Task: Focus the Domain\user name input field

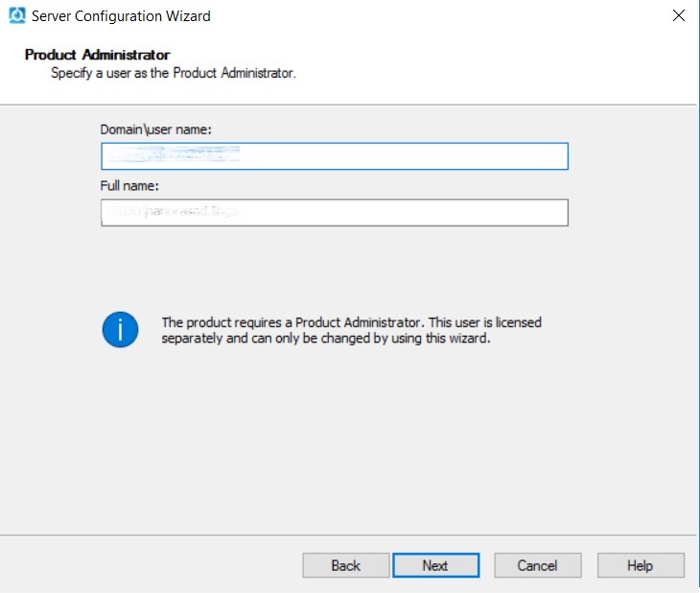Action: coord(334,156)
